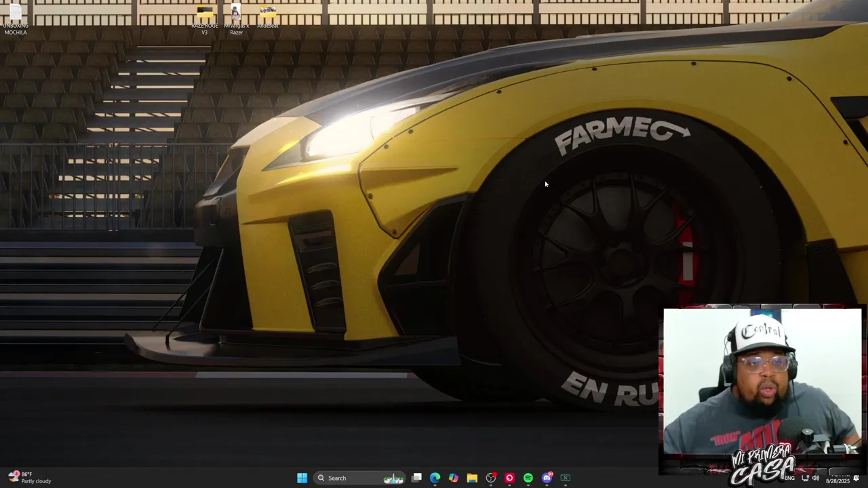This screenshot has height=488, width=868.
Task: Open the Copilot taskbar icon
Action: [x=453, y=478]
